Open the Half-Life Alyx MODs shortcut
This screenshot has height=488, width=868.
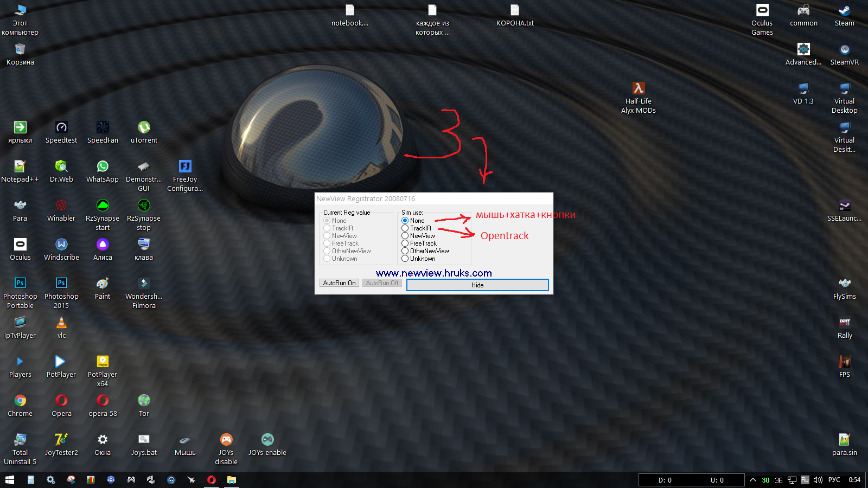pyautogui.click(x=638, y=98)
